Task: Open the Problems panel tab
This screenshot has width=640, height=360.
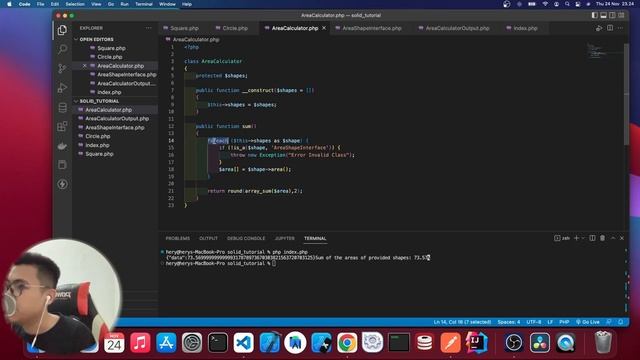Action: point(178,238)
